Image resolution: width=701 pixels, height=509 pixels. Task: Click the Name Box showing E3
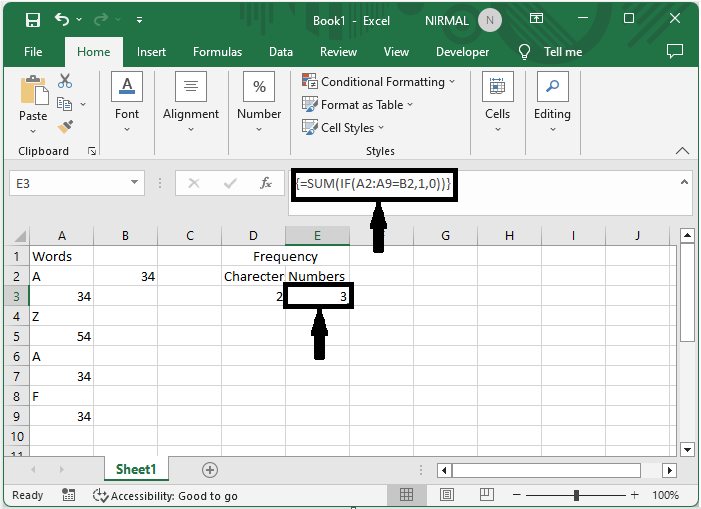pyautogui.click(x=69, y=183)
